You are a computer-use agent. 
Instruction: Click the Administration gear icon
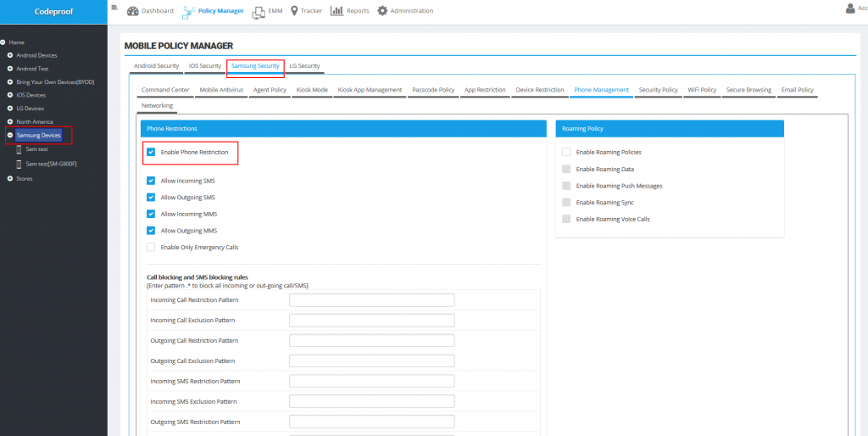click(x=382, y=10)
